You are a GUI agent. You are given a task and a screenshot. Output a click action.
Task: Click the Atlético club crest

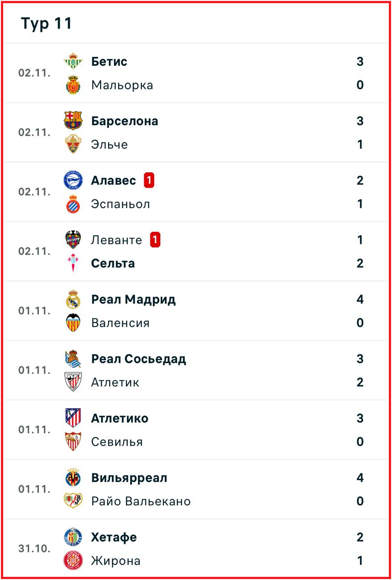pos(73,418)
